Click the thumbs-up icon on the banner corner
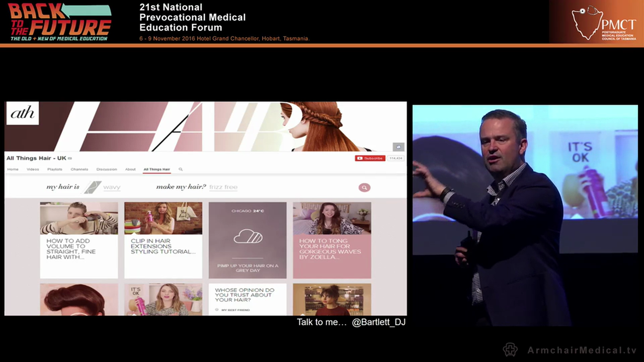Screen dimensions: 644x362 click(398, 147)
